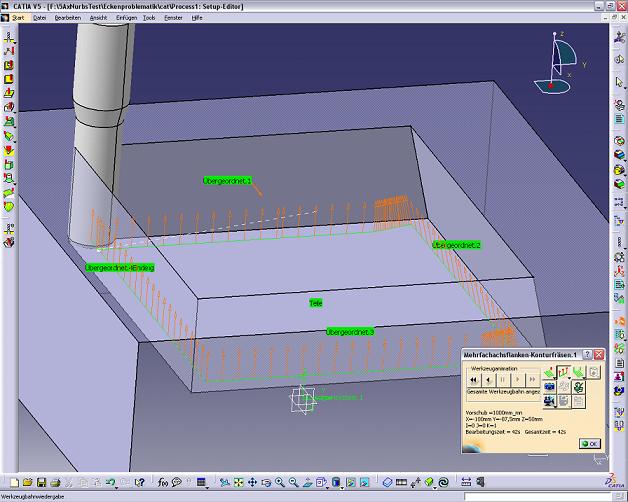Click the Gesamte Werkzeugbahn text field in dialog
The width and height of the screenshot is (628, 502).
click(503, 391)
